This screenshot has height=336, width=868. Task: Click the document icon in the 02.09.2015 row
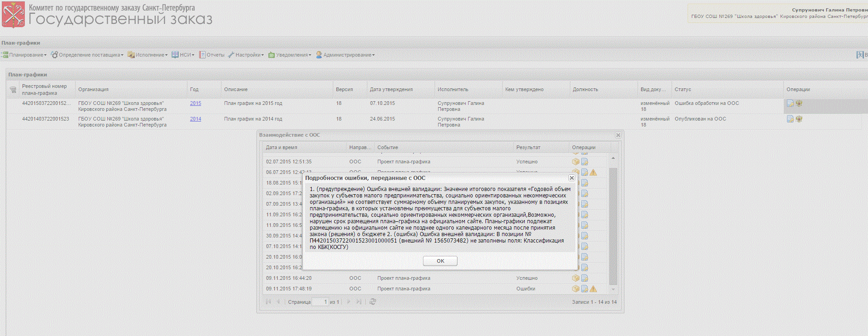click(584, 193)
